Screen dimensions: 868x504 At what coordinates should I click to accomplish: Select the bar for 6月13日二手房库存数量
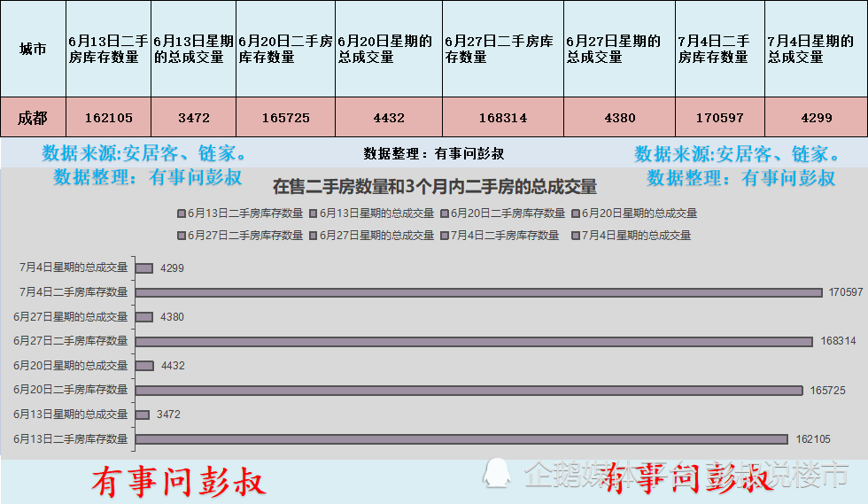pyautogui.click(x=461, y=439)
